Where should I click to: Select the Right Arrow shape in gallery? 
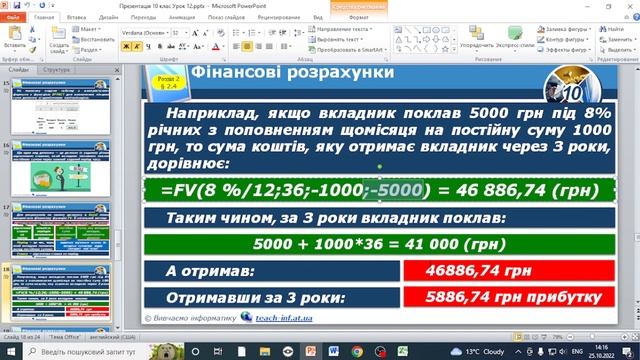coord(427,40)
